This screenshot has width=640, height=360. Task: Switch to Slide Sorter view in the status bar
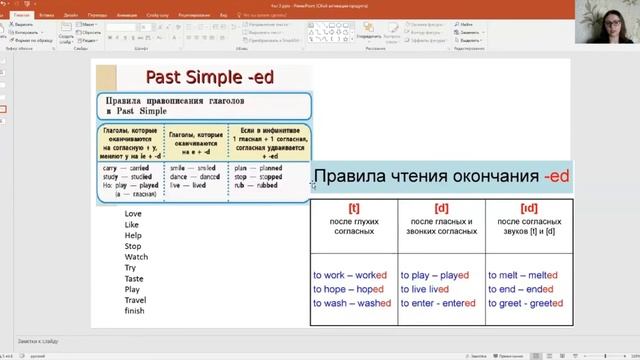[x=549, y=356]
